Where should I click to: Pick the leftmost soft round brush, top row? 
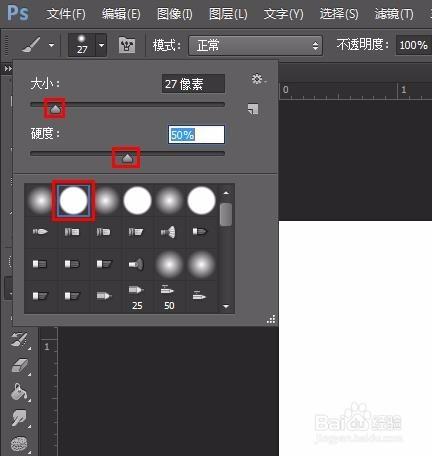40,200
